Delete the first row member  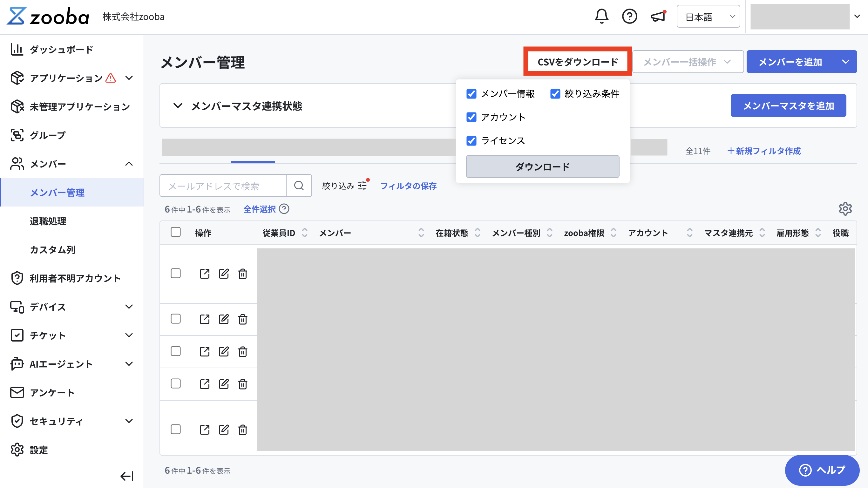pos(243,274)
